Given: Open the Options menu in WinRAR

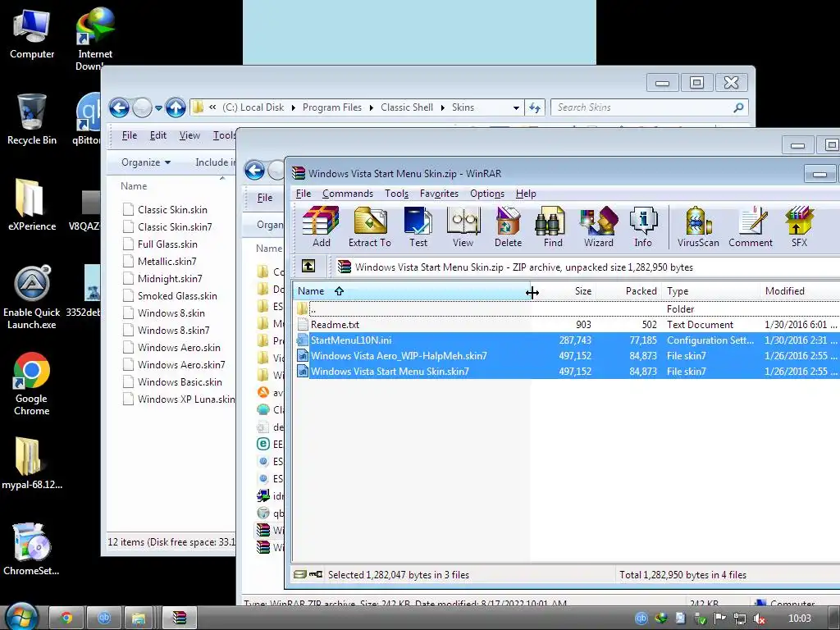Looking at the screenshot, I should [x=487, y=194].
